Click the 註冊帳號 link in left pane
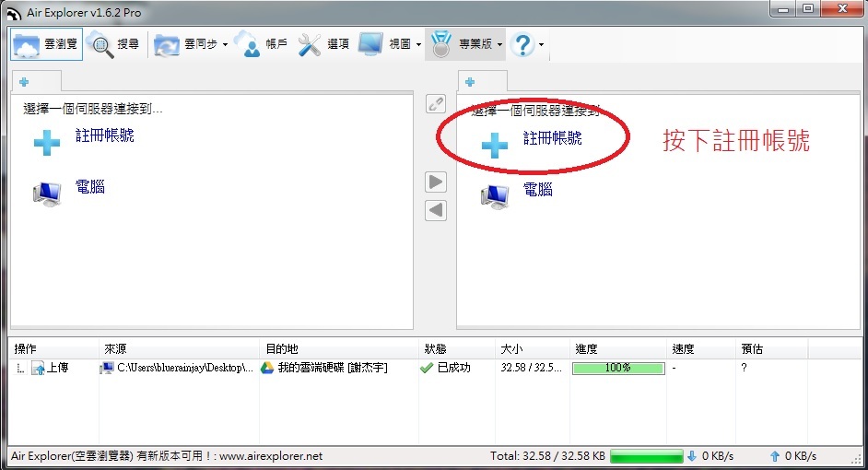The image size is (868, 470). [105, 135]
